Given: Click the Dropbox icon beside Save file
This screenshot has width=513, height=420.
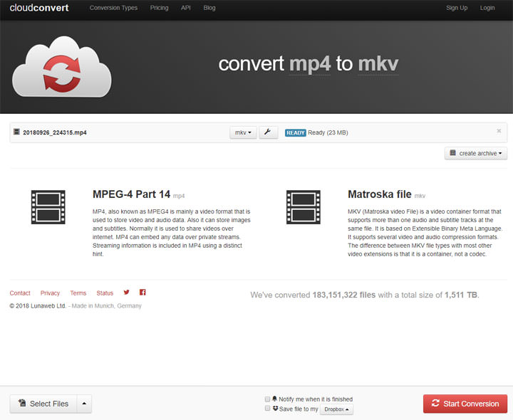Looking at the screenshot, I should click(276, 408).
